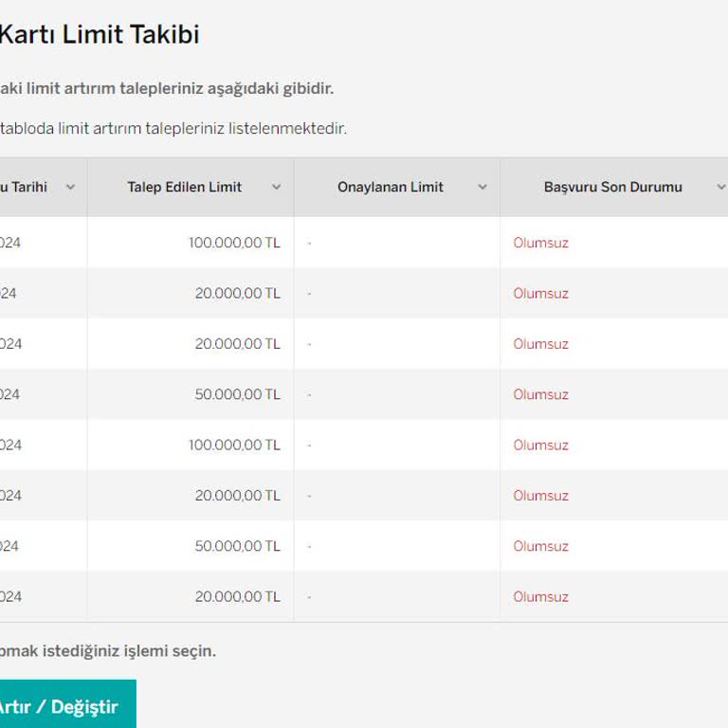
Task: Click the Onaylanan Limit header label
Action: (x=391, y=187)
